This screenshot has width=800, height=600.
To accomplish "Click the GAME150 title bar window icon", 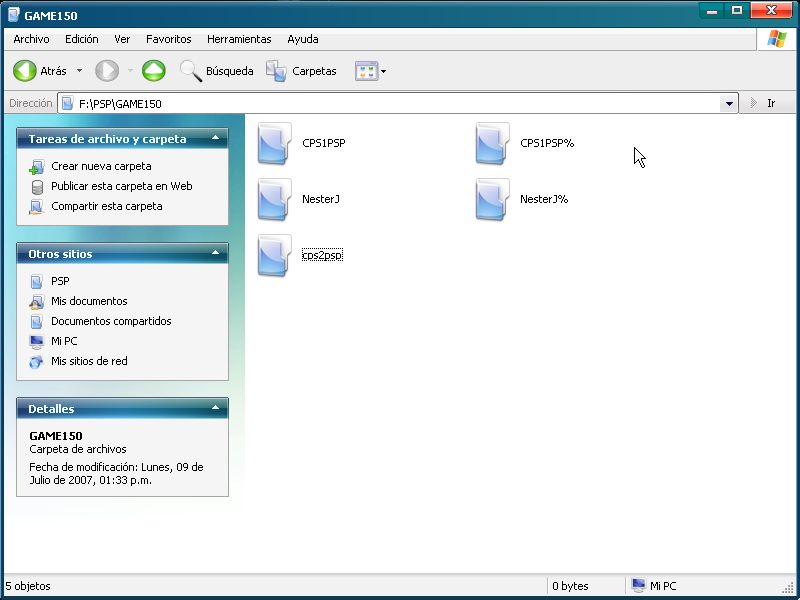I will (14, 15).
